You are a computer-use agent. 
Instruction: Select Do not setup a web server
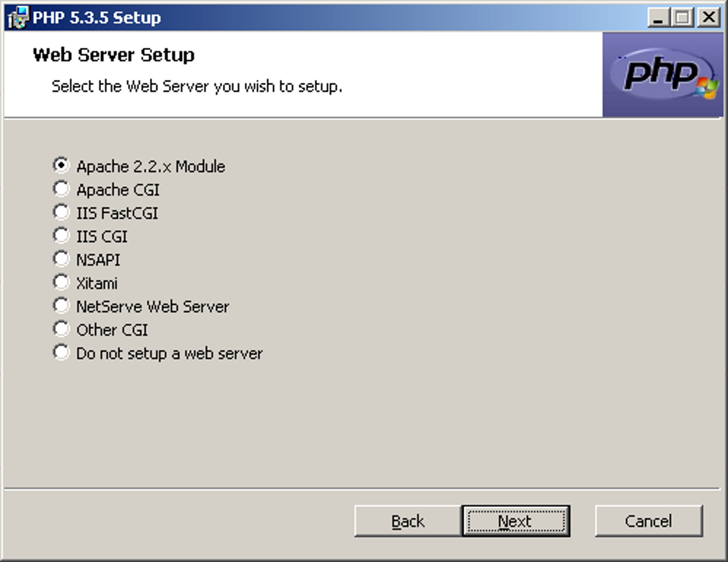click(x=61, y=352)
